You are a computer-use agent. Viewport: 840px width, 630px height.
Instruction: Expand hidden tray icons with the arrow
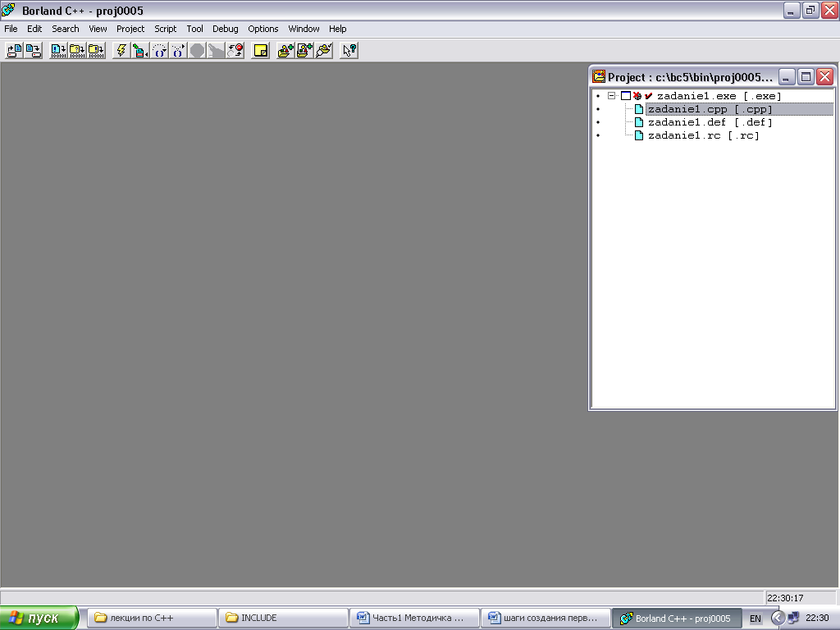778,618
